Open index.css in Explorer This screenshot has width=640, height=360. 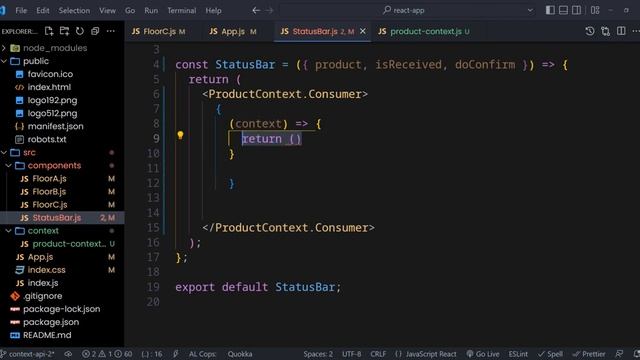coord(47,270)
